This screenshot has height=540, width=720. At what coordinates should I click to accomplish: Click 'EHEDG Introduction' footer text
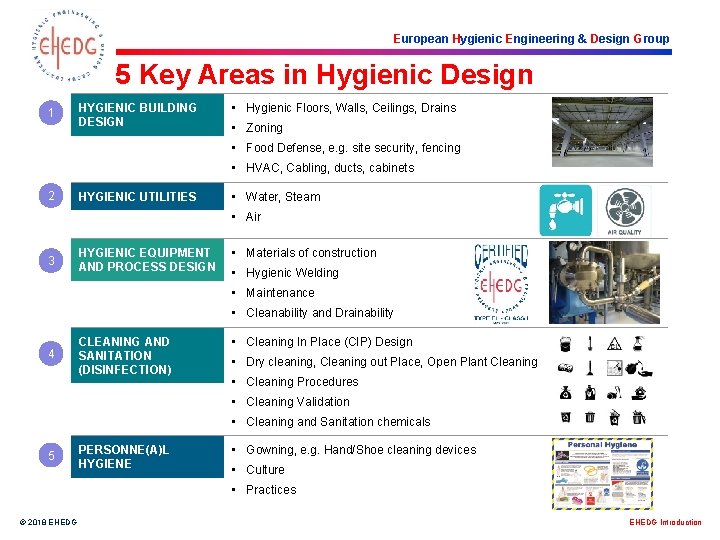click(x=665, y=522)
